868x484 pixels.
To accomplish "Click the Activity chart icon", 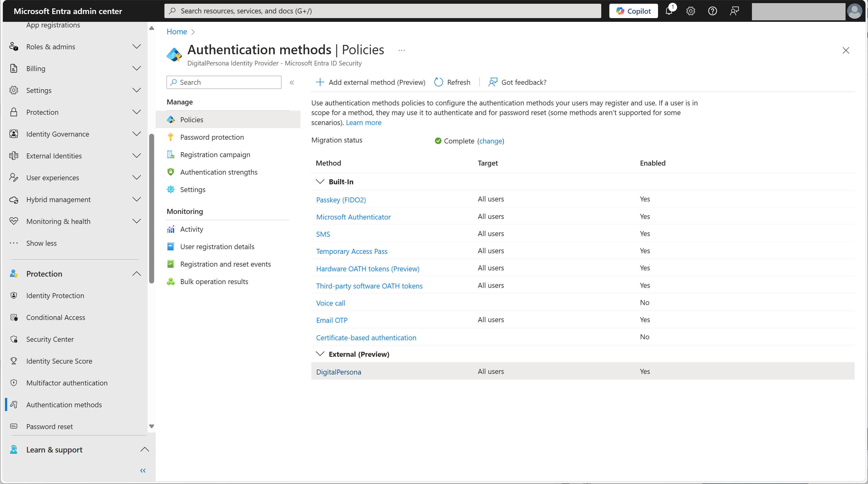I will (170, 229).
